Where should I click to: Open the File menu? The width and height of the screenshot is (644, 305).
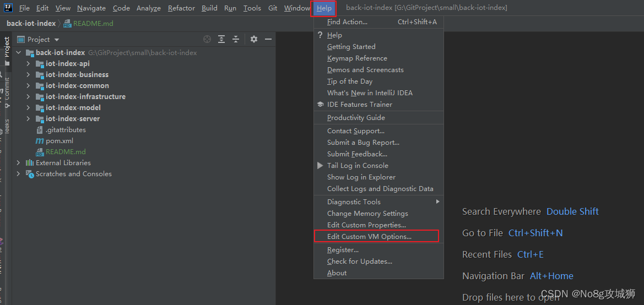tap(24, 8)
